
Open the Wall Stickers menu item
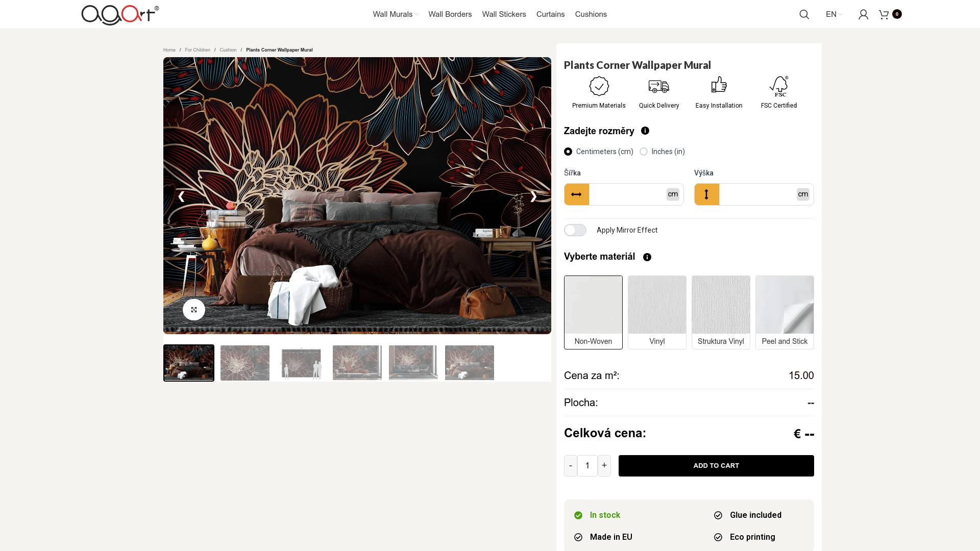pos(504,14)
